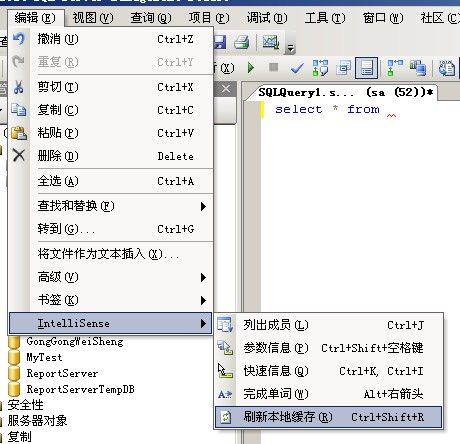Open the 编辑(E) menu
Screen dimensions: 460x444
tap(35, 18)
